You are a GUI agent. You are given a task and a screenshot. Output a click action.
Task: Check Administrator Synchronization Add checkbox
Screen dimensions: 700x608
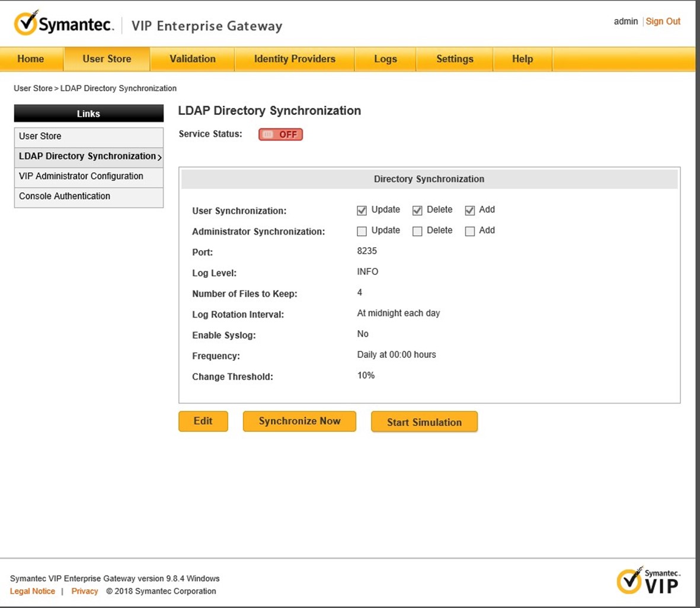[x=469, y=231]
